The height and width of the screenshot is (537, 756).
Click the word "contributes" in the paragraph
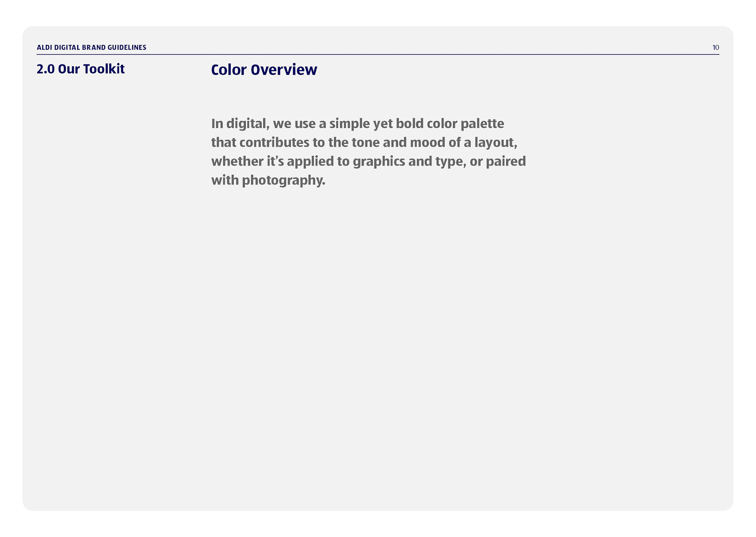click(x=274, y=142)
